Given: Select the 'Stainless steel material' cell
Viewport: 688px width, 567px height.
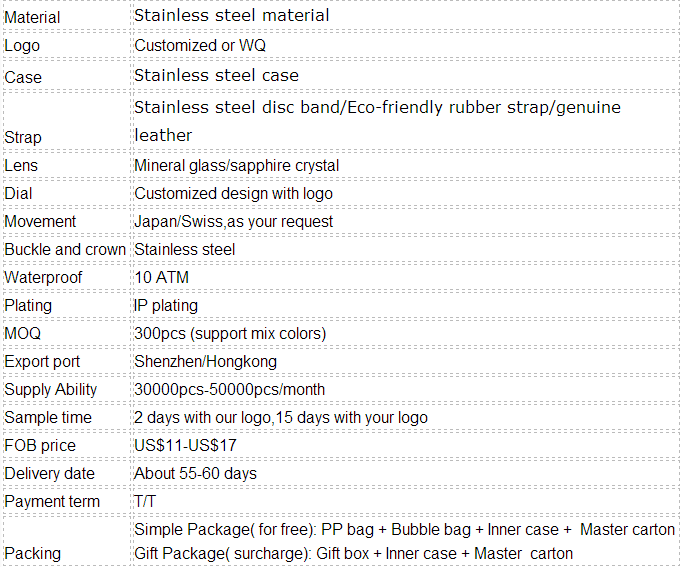Looking at the screenshot, I should click(232, 15).
